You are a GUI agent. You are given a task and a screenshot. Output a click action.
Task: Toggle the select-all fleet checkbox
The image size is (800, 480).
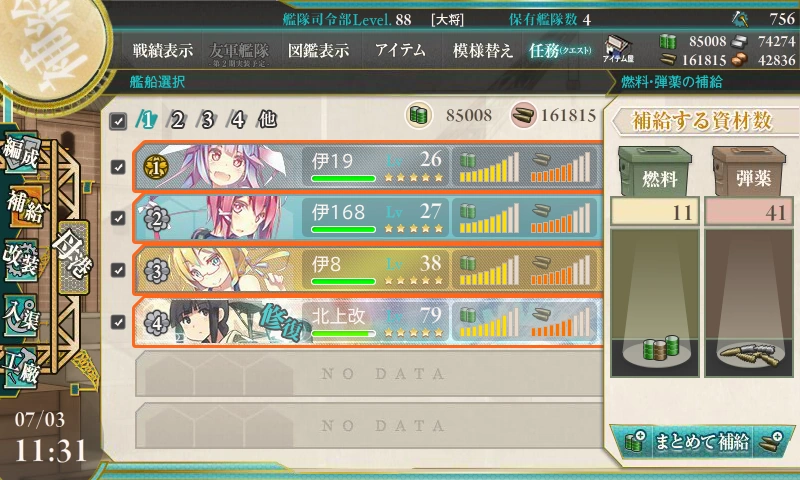coord(118,121)
